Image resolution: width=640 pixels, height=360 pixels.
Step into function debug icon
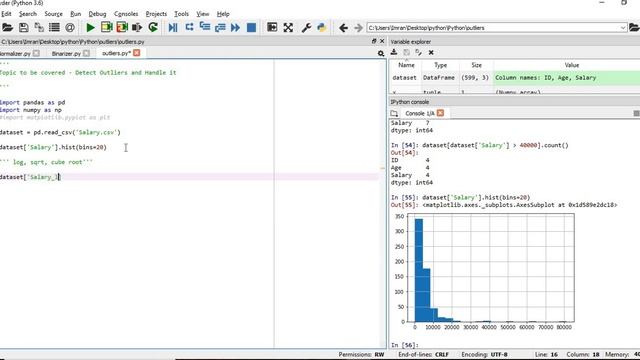[204, 27]
